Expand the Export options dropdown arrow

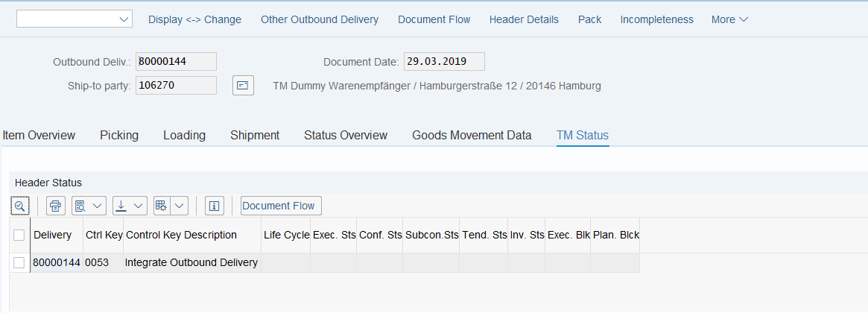[x=139, y=206]
